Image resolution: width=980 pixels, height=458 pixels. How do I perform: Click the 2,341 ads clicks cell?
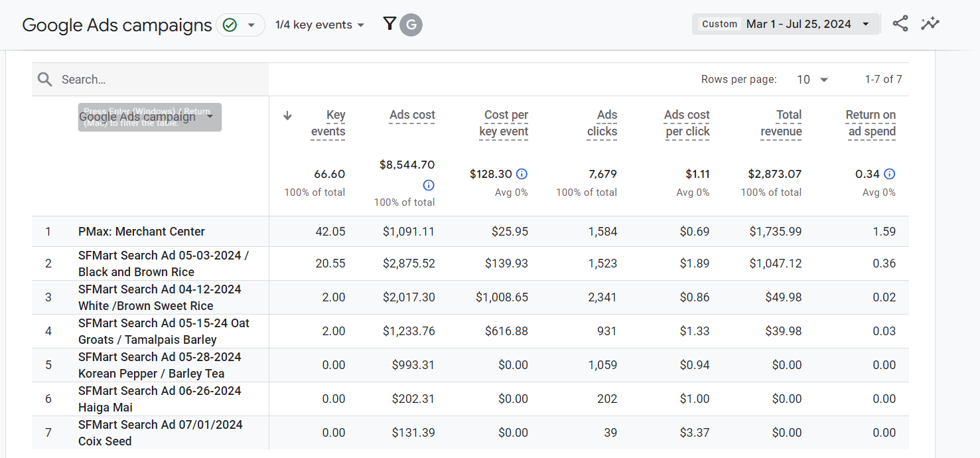602,297
